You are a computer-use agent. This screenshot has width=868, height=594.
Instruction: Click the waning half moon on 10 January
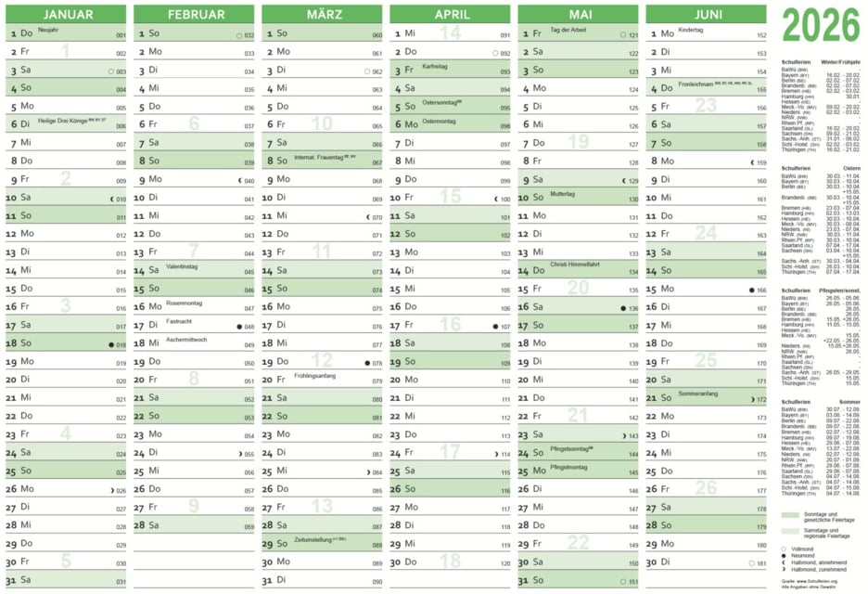tap(110, 199)
